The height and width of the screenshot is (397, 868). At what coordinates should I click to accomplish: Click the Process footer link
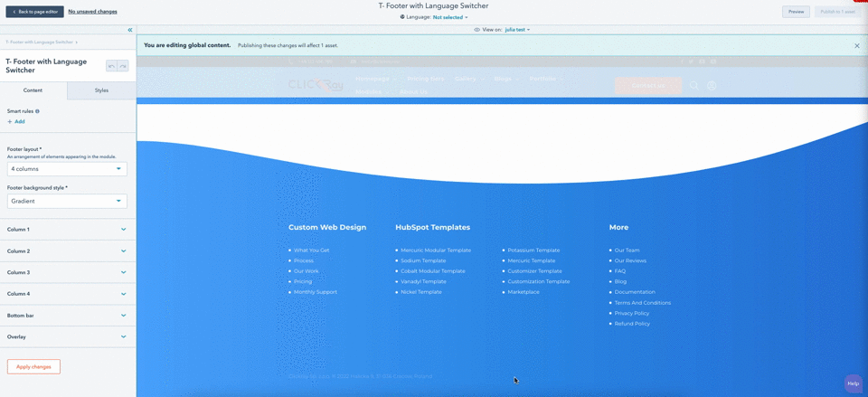point(304,260)
